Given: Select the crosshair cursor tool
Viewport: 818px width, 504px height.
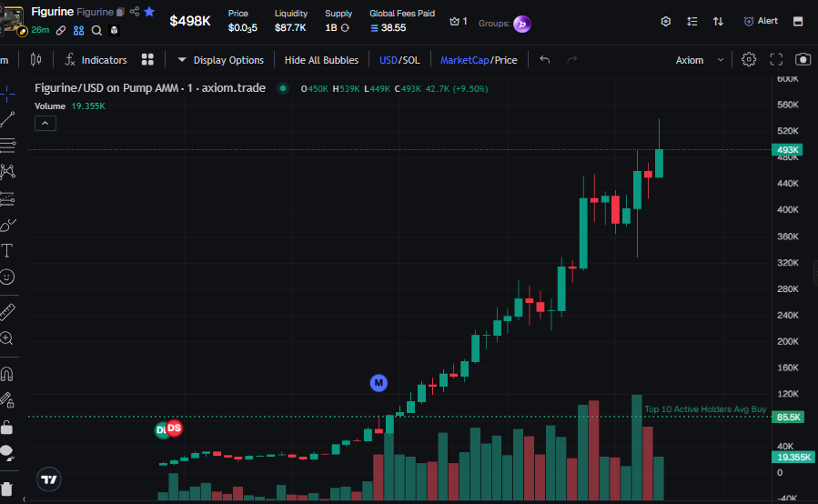Looking at the screenshot, I should pyautogui.click(x=7, y=94).
